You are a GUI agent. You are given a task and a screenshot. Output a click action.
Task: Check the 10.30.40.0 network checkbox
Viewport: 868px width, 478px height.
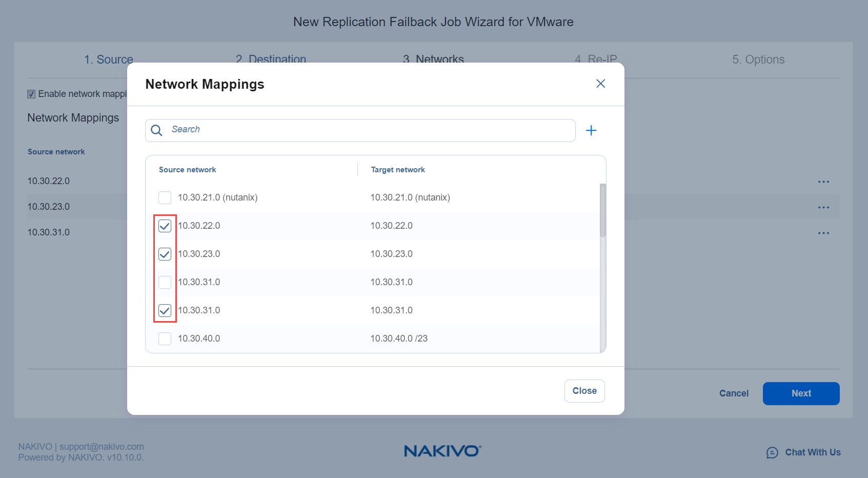click(x=165, y=338)
